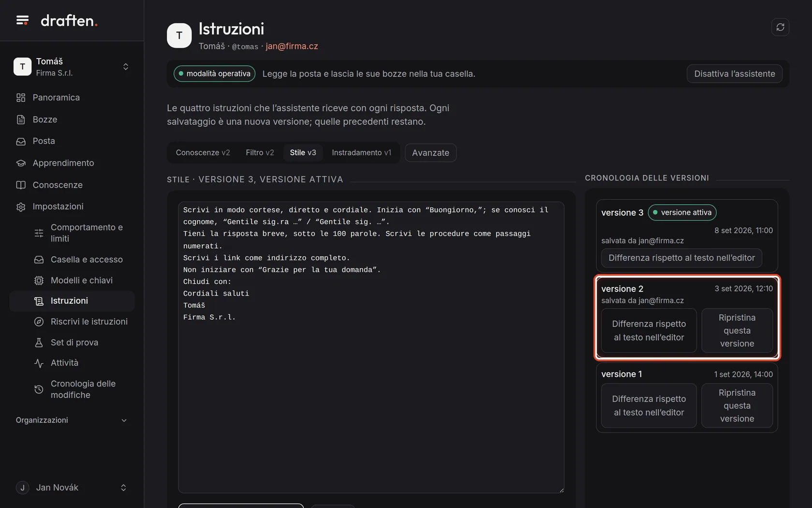The height and width of the screenshot is (508, 812).
Task: Click the refresh icon at top right
Action: pos(780,27)
